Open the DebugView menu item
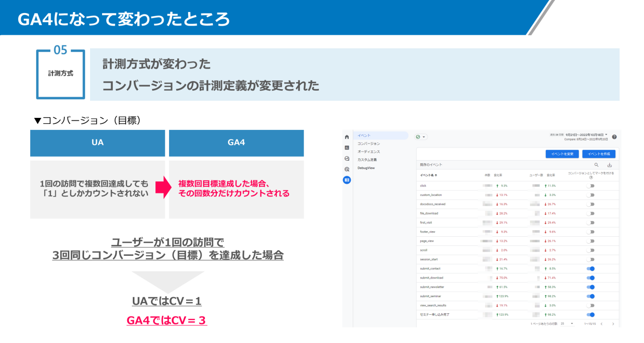The width and height of the screenshot is (644, 343). coord(366,168)
